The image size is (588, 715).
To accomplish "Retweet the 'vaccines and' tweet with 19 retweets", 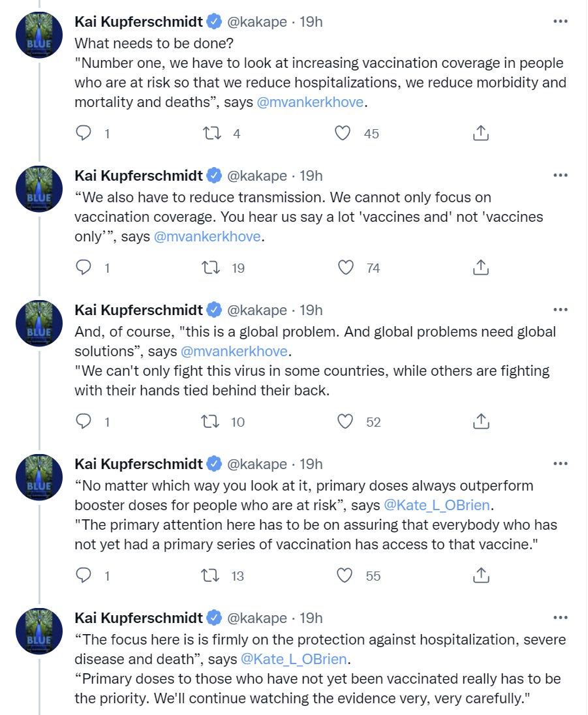I will click(212, 267).
